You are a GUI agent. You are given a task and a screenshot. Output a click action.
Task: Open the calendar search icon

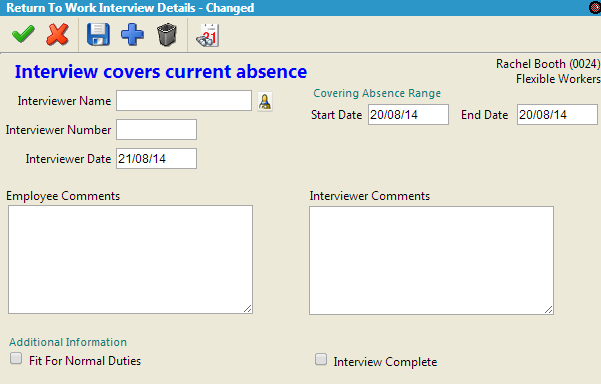(207, 35)
